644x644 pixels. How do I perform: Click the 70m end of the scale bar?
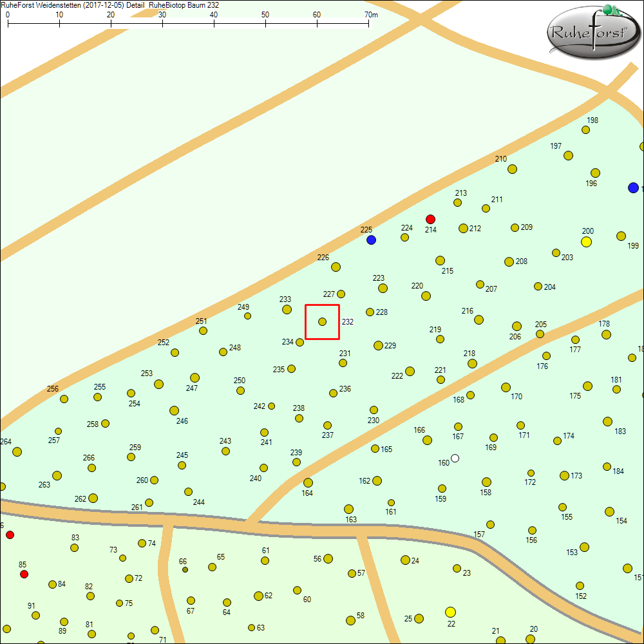[x=369, y=21]
